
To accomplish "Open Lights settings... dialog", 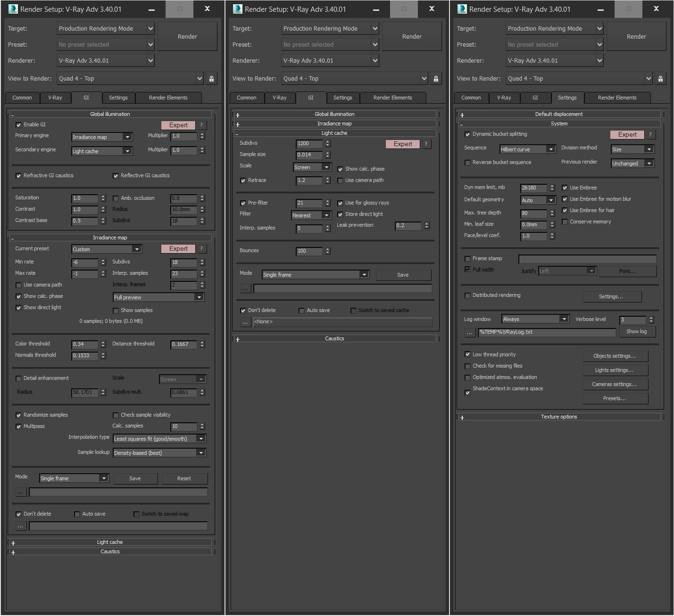I will tap(615, 370).
